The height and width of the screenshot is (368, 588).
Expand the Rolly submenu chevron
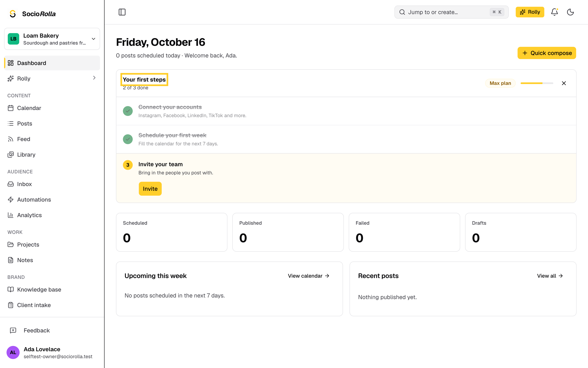tap(94, 78)
